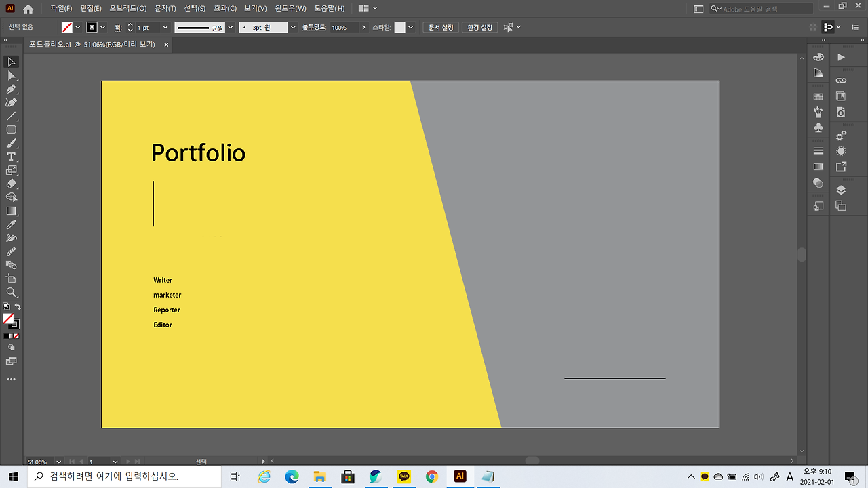Select the Direct Selection tool
The height and width of the screenshot is (488, 868).
point(12,75)
